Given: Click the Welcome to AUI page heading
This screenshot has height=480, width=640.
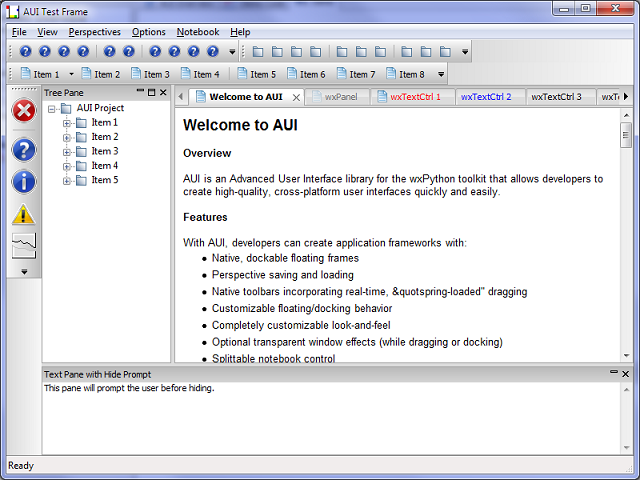Looking at the screenshot, I should [x=240, y=125].
